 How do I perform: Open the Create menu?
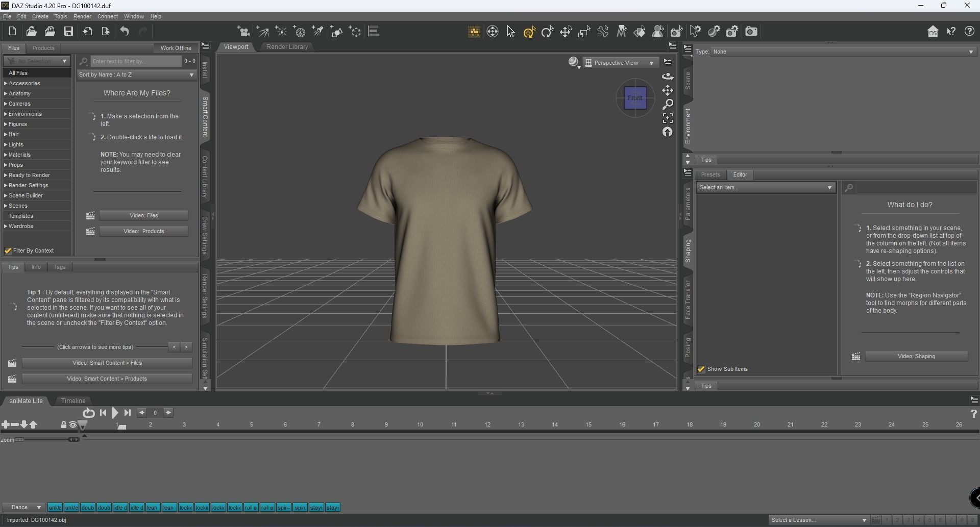(x=40, y=16)
